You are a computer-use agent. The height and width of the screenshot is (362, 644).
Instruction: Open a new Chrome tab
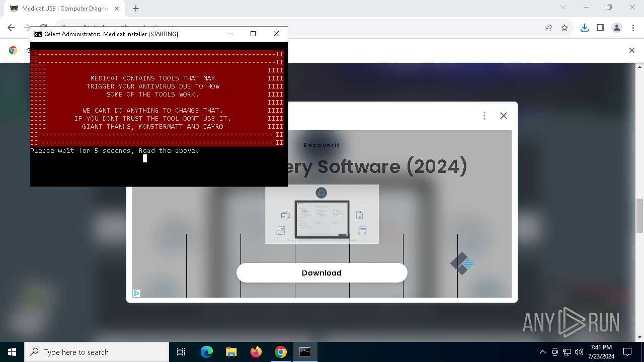(x=136, y=9)
